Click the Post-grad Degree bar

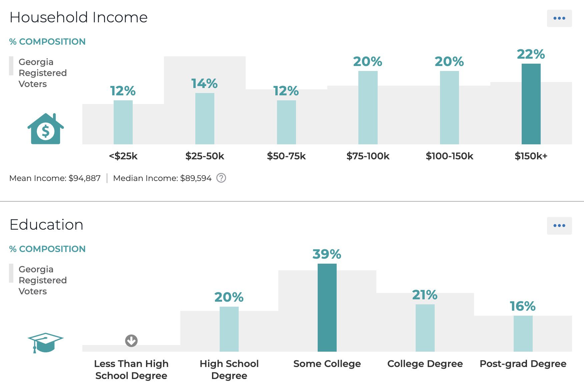(523, 334)
